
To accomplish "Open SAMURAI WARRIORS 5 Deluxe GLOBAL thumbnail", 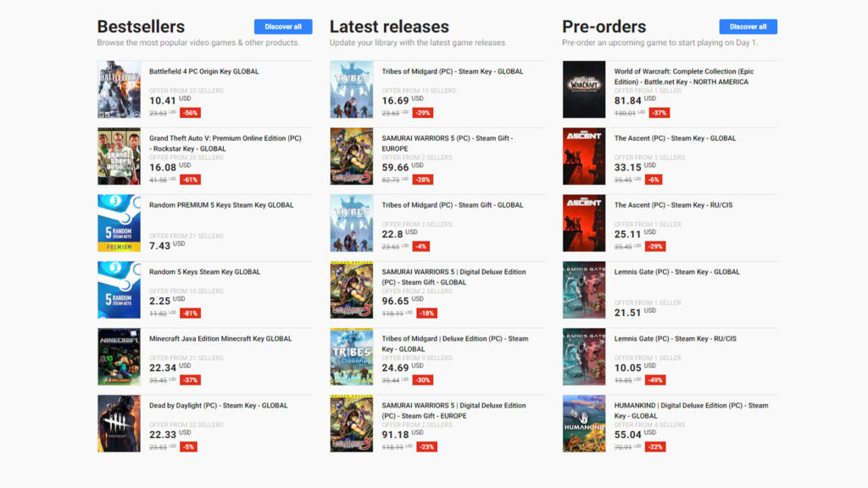I will pos(352,290).
